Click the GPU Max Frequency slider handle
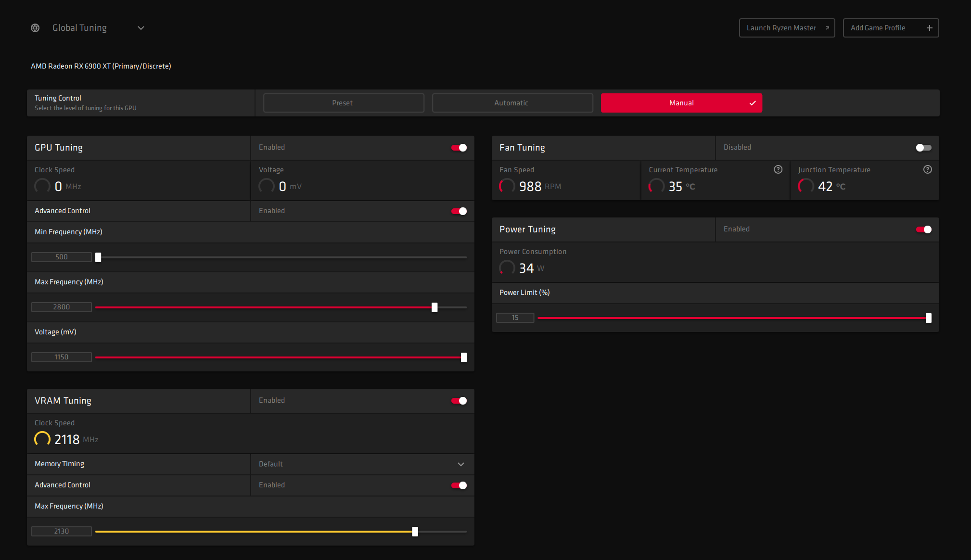The width and height of the screenshot is (971, 560). coord(434,307)
